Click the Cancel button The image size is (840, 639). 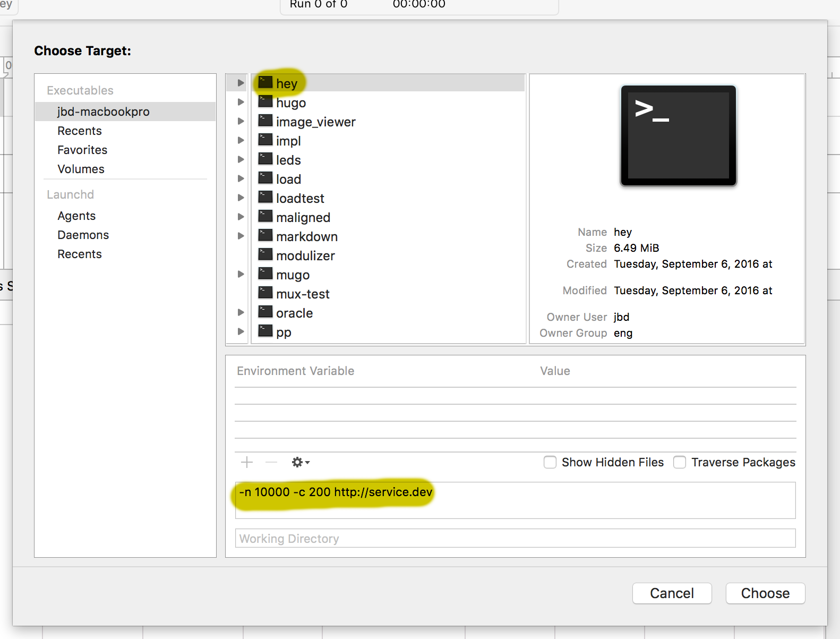(x=672, y=593)
